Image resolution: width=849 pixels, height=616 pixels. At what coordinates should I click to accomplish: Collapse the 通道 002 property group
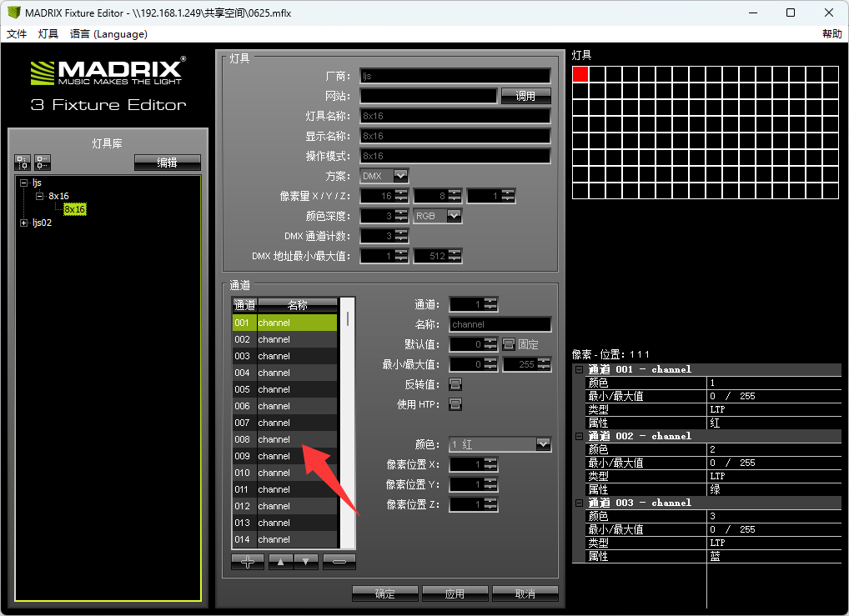pos(579,436)
